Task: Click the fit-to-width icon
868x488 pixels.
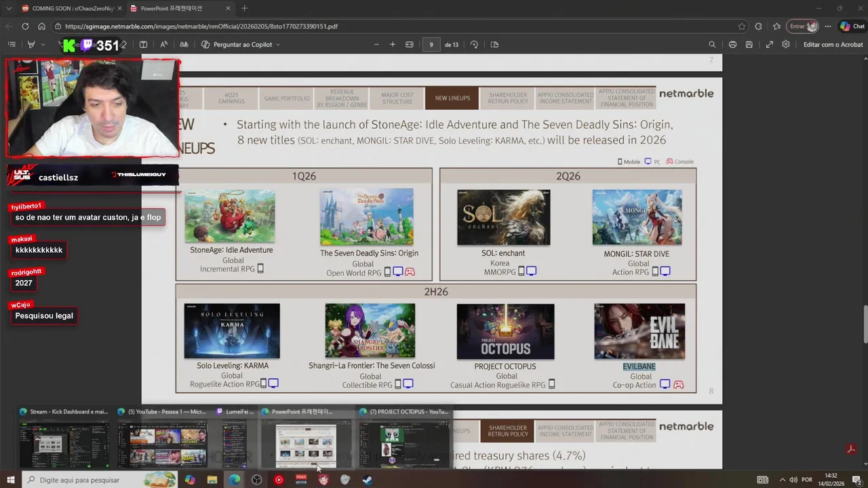Action: [410, 45]
